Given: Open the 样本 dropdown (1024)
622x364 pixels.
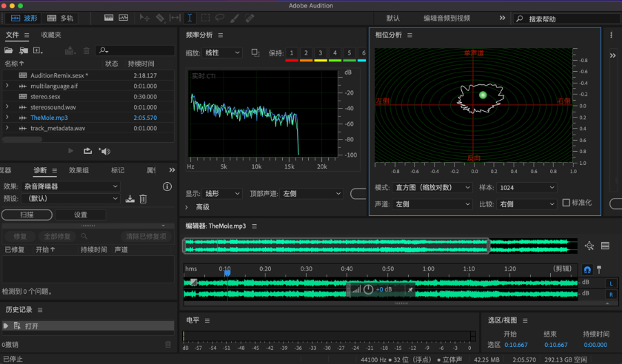Looking at the screenshot, I should (527, 188).
